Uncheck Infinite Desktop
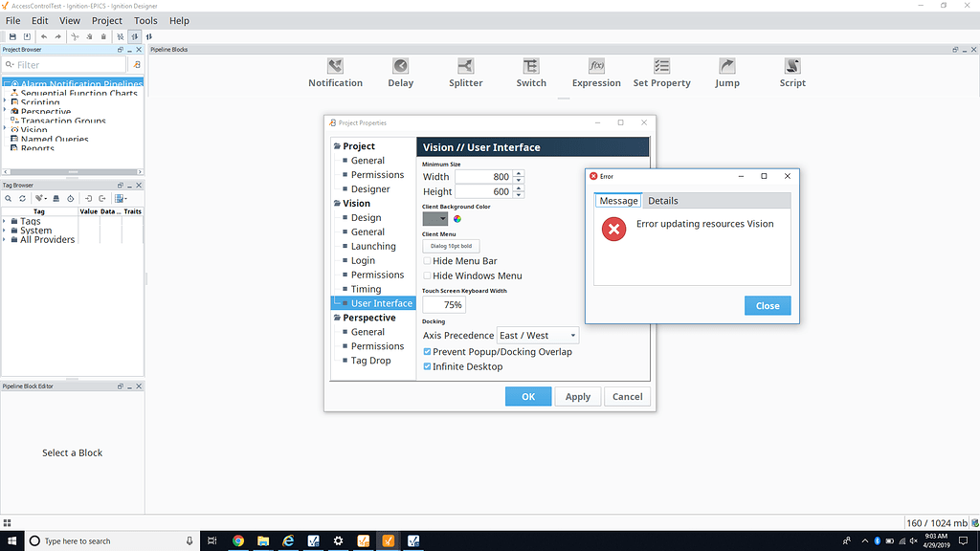980x551 pixels. [x=427, y=366]
